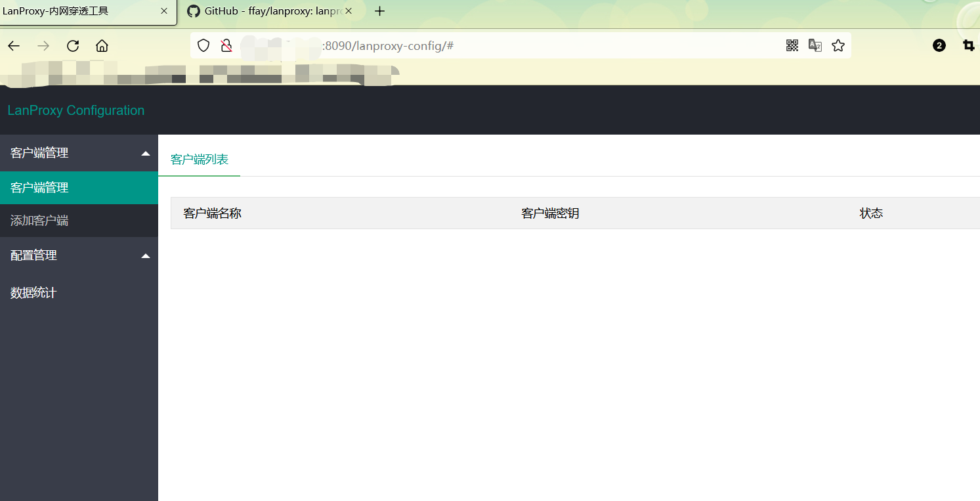
Task: Click the LanProxy Configuration title link
Action: (x=76, y=110)
